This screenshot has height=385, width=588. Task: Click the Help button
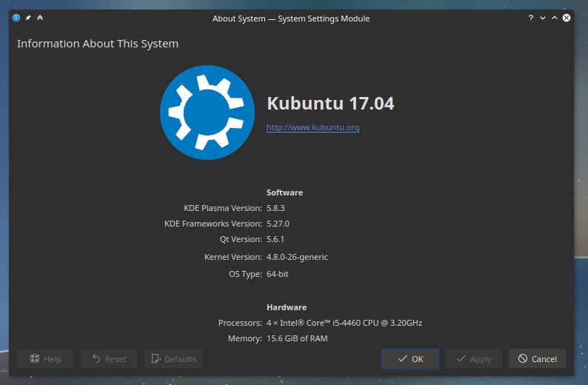[45, 359]
